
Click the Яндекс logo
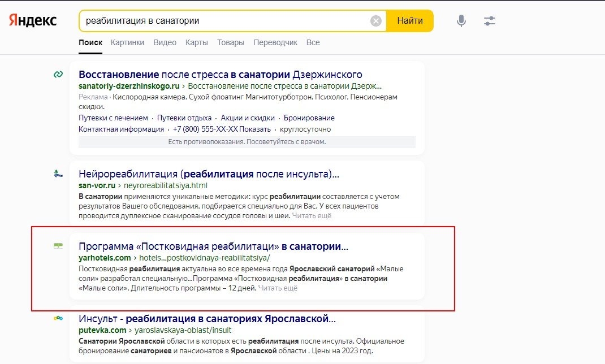[33, 20]
